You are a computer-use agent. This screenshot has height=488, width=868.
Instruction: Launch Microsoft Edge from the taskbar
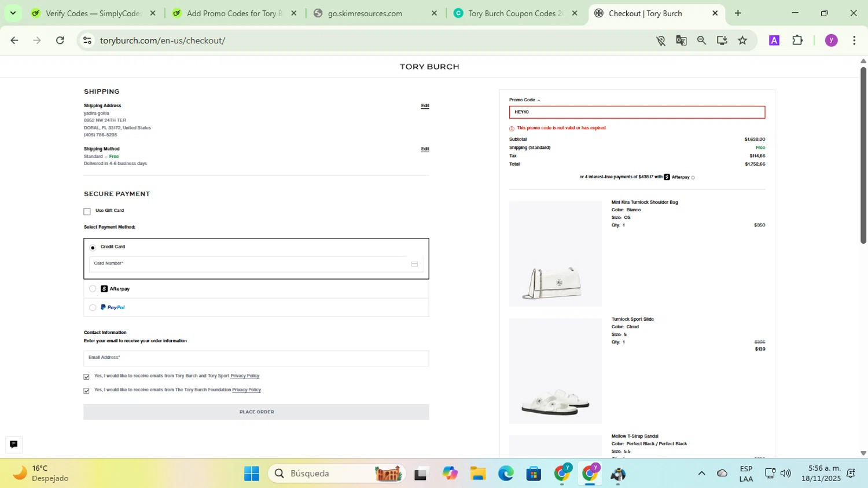(x=506, y=474)
